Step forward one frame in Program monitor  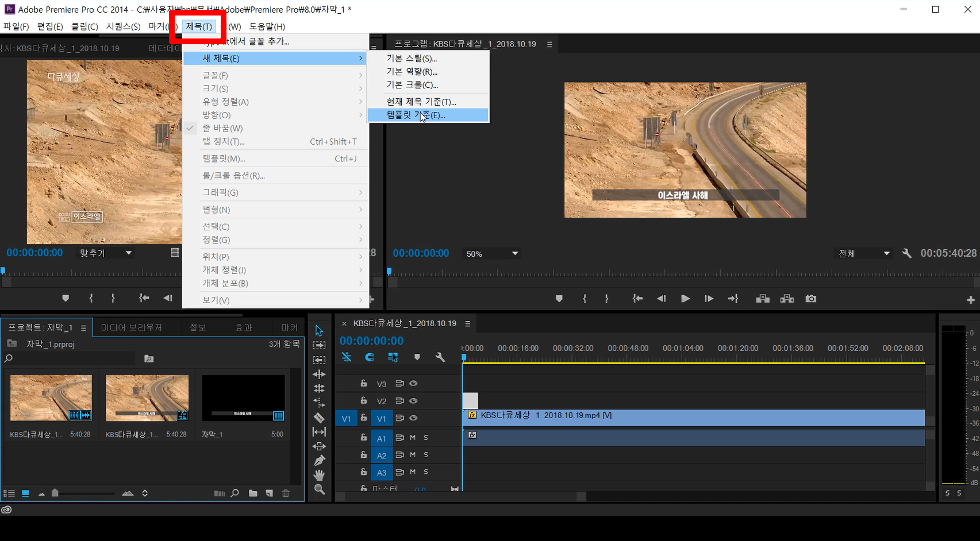coord(709,299)
